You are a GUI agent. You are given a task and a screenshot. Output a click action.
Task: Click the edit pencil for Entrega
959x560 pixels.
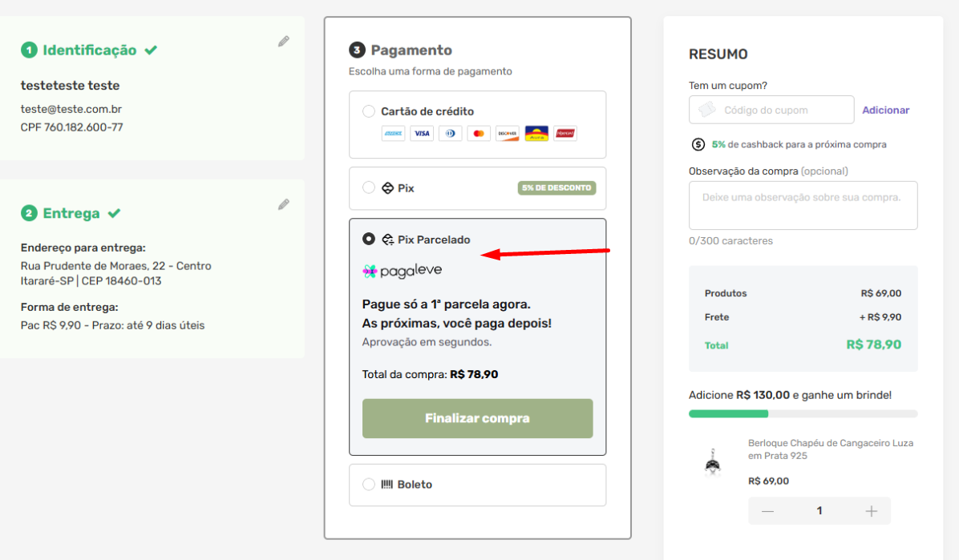(284, 205)
